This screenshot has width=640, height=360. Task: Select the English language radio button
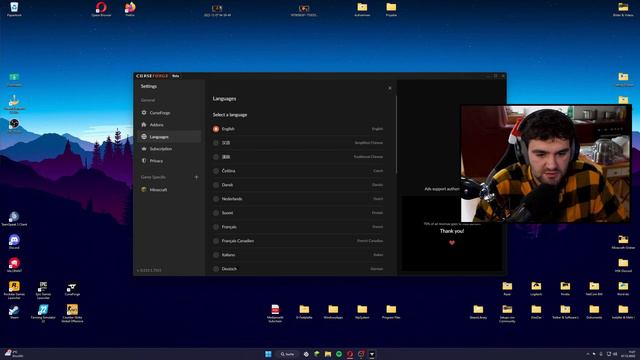(216, 129)
